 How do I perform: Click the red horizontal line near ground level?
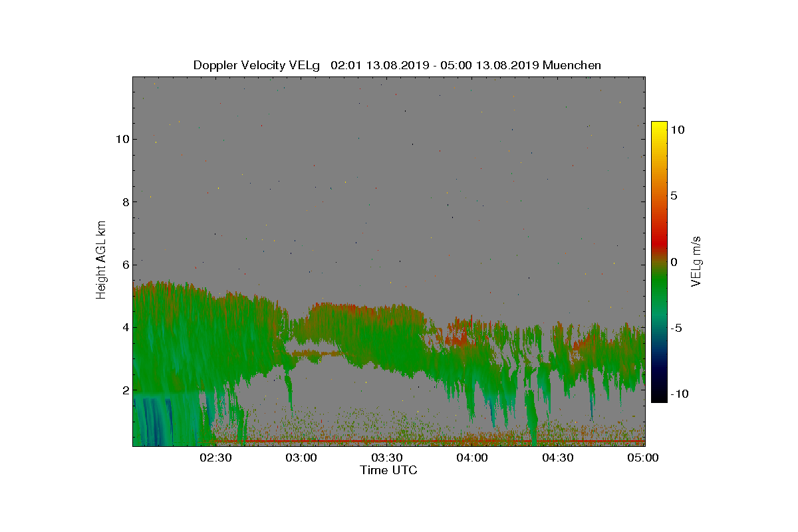click(429, 441)
